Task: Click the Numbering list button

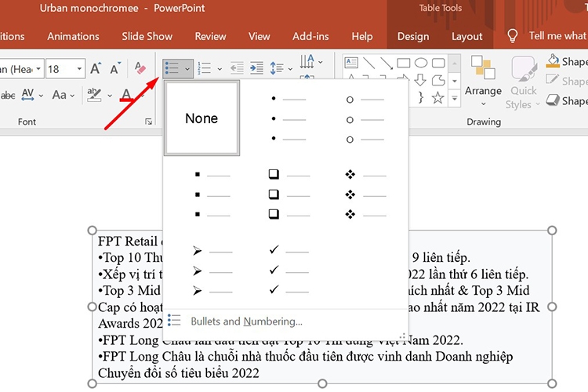Action: (x=205, y=68)
